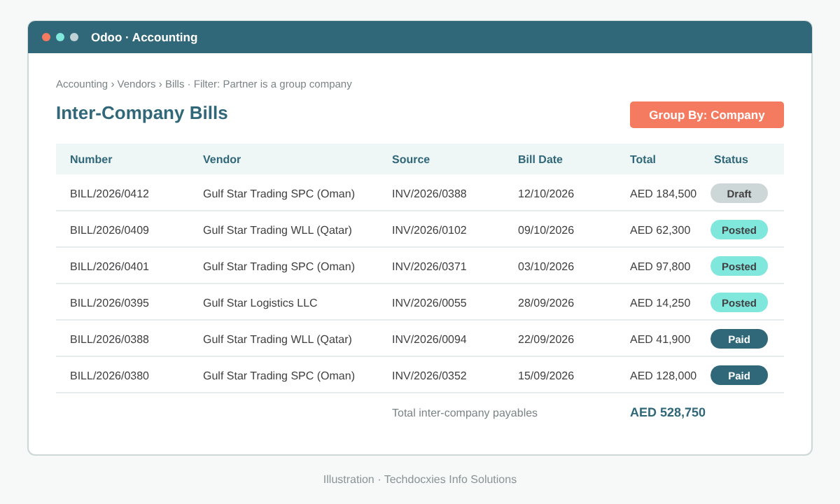Click the Inter-Company Bills heading
The width and height of the screenshot is (840, 504).
142,113
